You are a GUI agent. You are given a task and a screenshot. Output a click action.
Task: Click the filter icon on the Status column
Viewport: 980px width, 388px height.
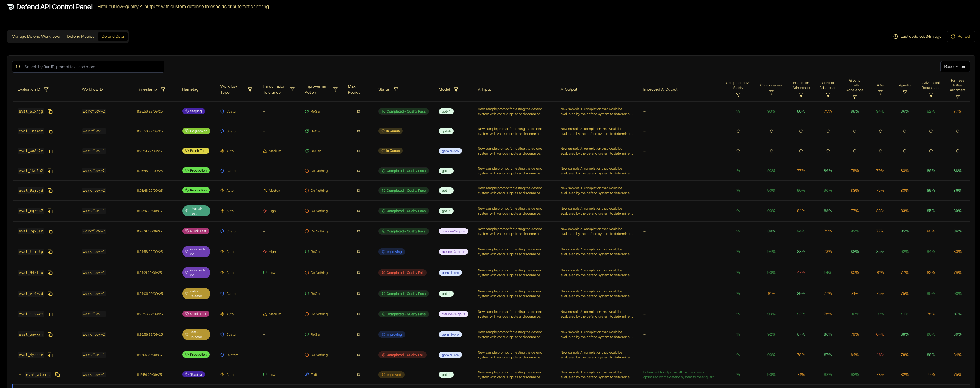click(x=396, y=89)
